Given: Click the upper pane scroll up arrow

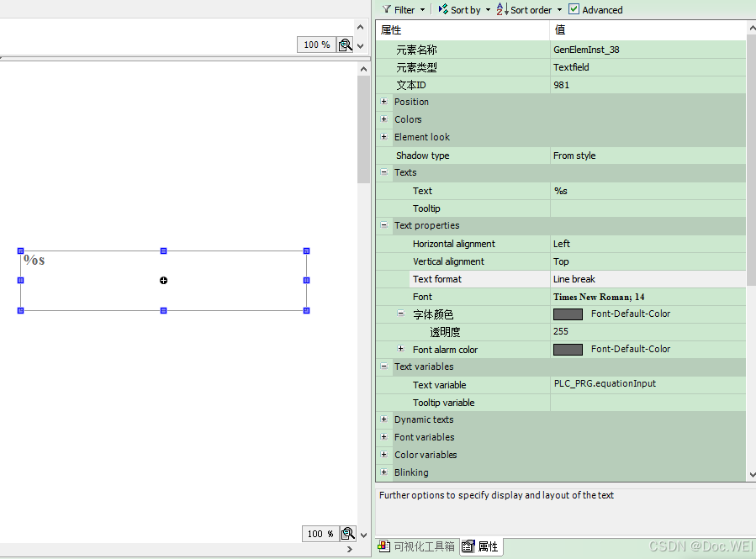Looking at the screenshot, I should (x=360, y=27).
